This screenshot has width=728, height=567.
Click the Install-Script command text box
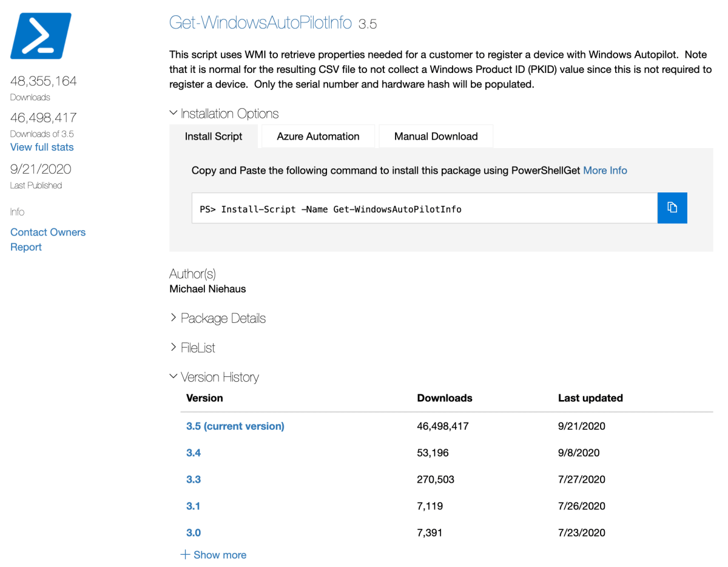click(424, 209)
